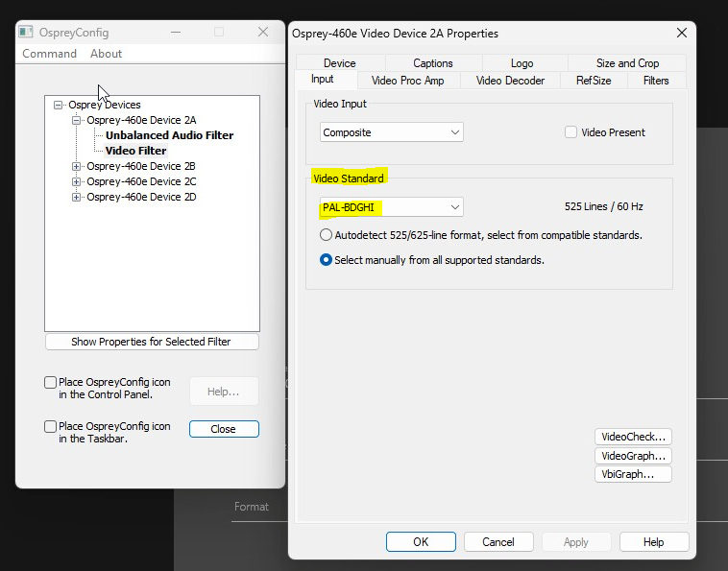728x571 pixels.
Task: Expand Osprey-460e Device 2B node
Action: click(77, 166)
